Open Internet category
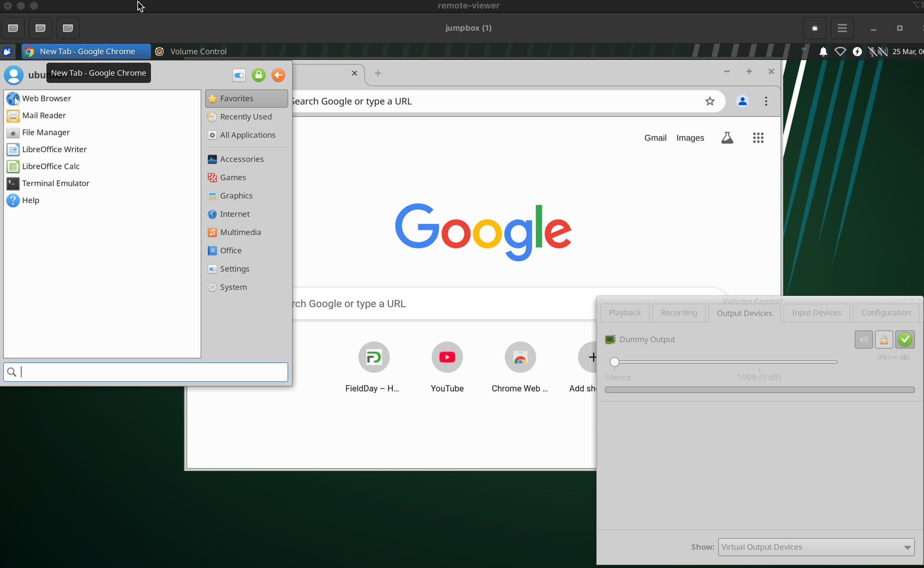The width and height of the screenshot is (924, 568). tap(246, 214)
